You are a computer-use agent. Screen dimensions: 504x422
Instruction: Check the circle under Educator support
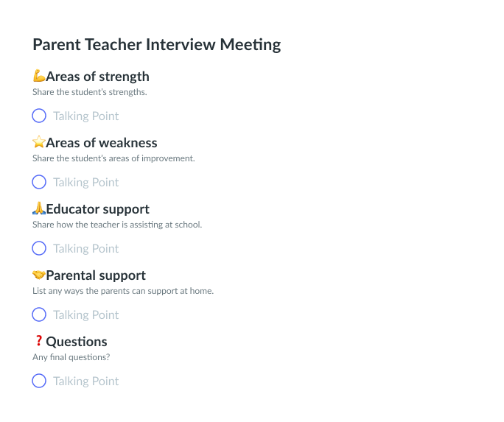pyautogui.click(x=39, y=248)
